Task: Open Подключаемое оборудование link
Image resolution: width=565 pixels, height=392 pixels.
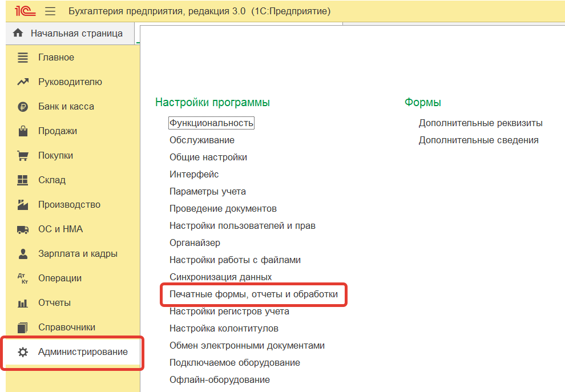Action: coord(235,363)
